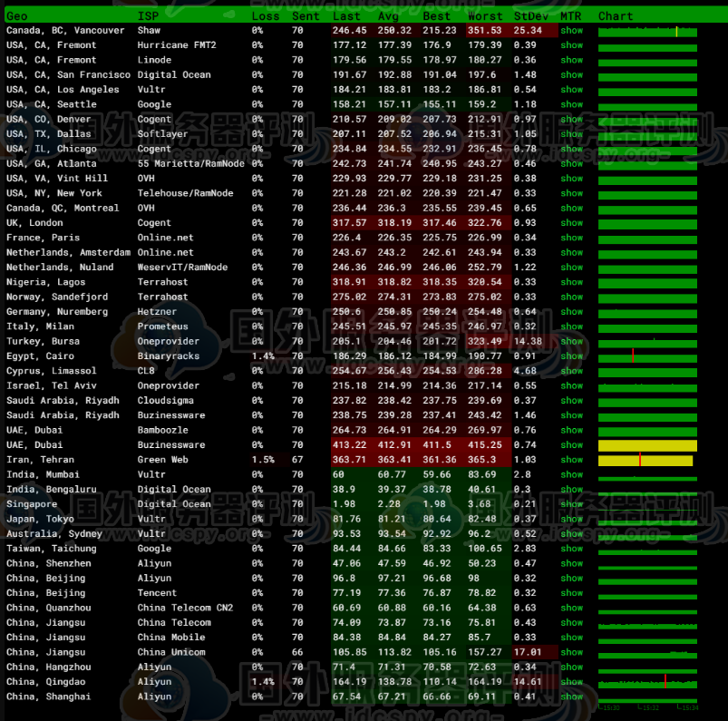The width and height of the screenshot is (728, 721).
Task: Open 'show' link for San Francisco Digital Ocean
Action: click(x=571, y=75)
